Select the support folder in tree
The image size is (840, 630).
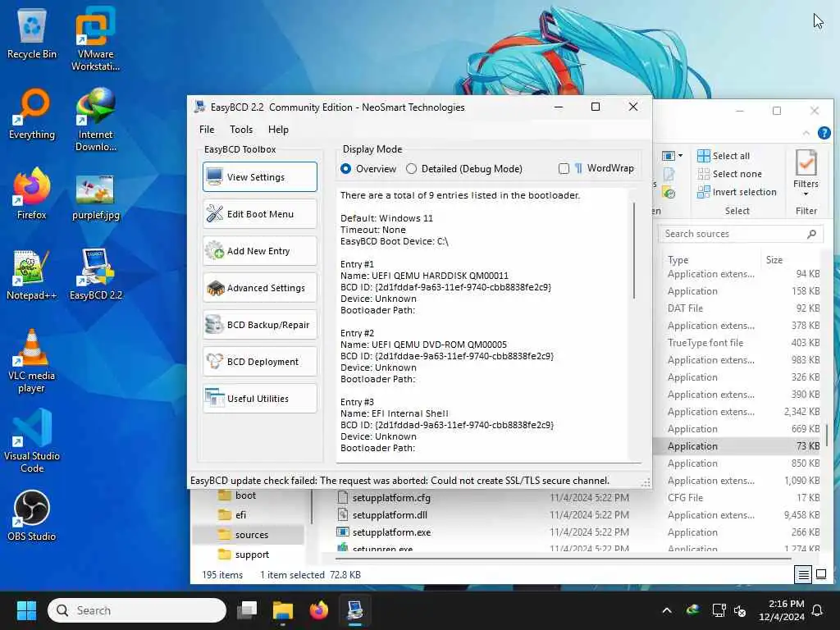[x=243, y=555]
